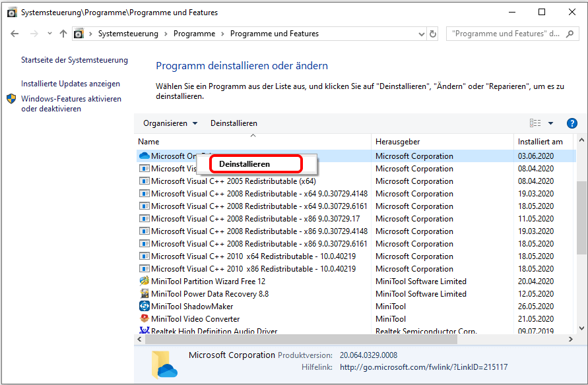Viewport: 588px width, 385px height.
Task: Click the Back navigation arrow
Action: pos(15,34)
